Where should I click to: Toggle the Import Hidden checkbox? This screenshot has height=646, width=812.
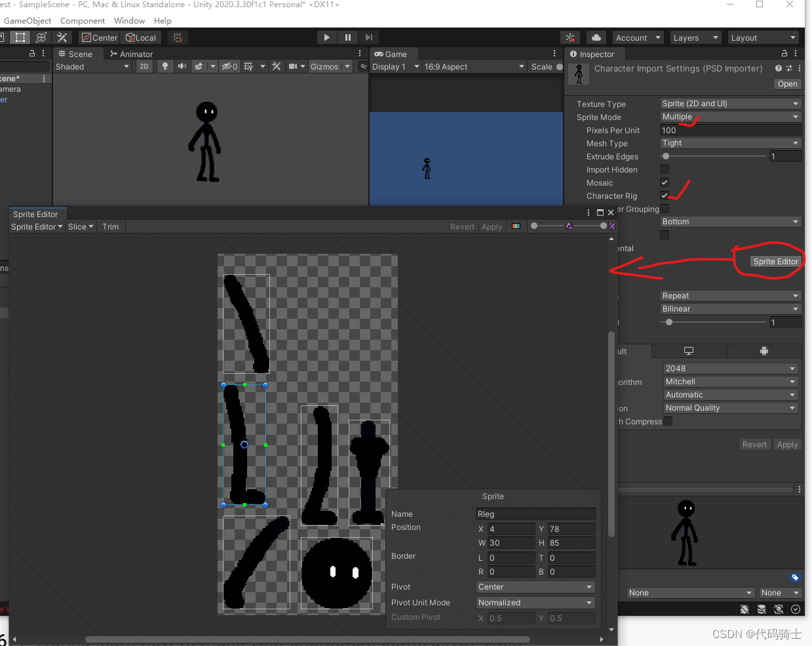[x=665, y=169]
